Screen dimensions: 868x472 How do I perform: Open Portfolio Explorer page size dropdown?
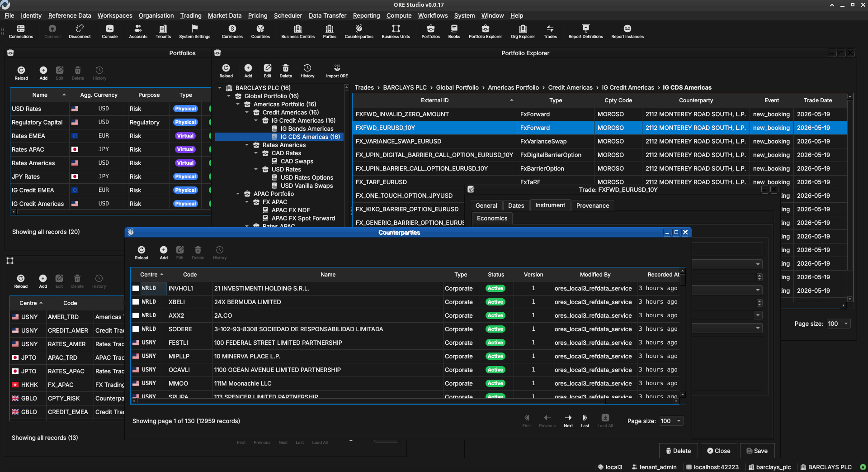point(839,324)
